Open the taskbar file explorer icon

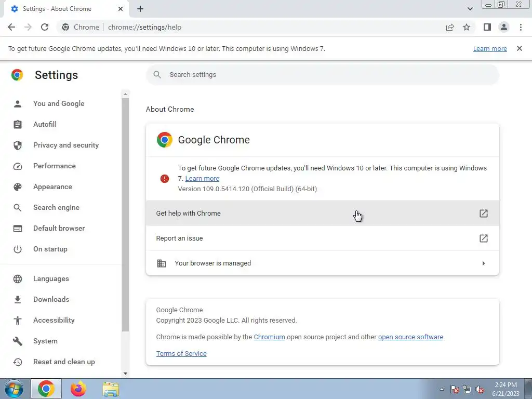click(x=111, y=389)
